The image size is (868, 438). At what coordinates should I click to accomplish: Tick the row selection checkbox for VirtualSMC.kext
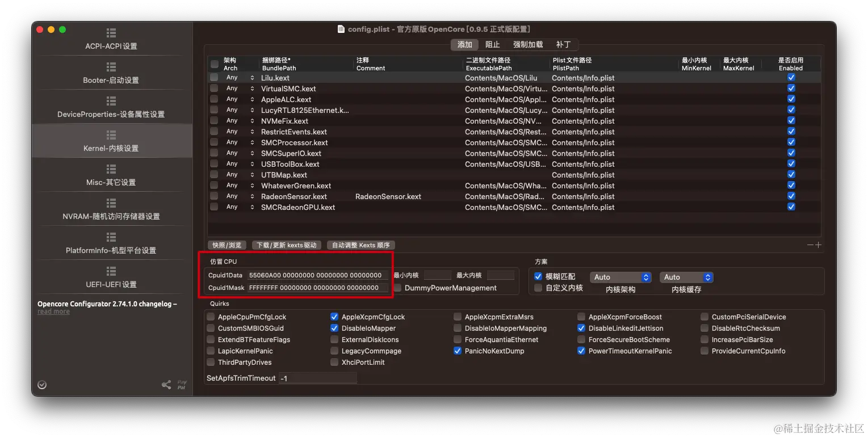pyautogui.click(x=214, y=89)
